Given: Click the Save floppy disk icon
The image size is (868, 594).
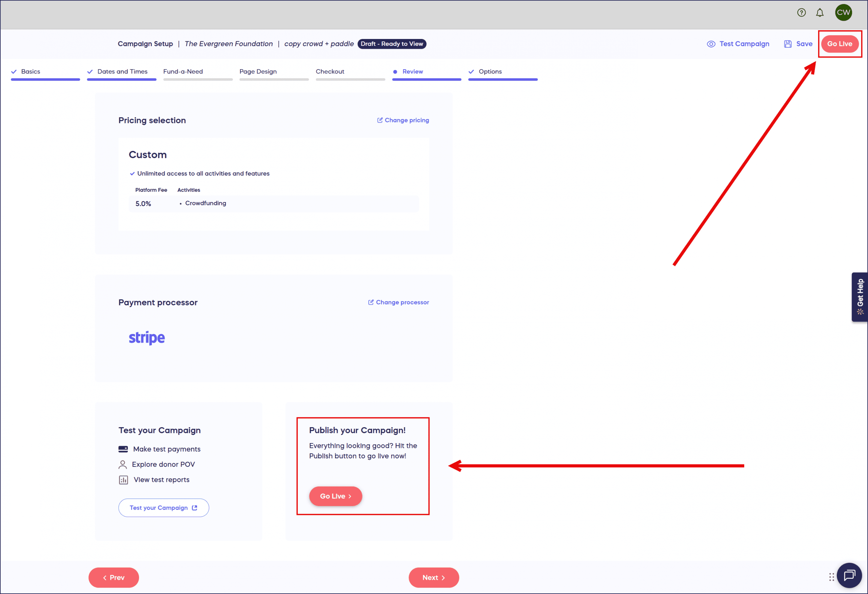Looking at the screenshot, I should tap(788, 44).
